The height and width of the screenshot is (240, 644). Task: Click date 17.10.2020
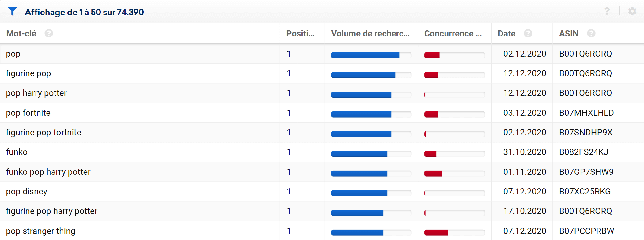(x=525, y=211)
